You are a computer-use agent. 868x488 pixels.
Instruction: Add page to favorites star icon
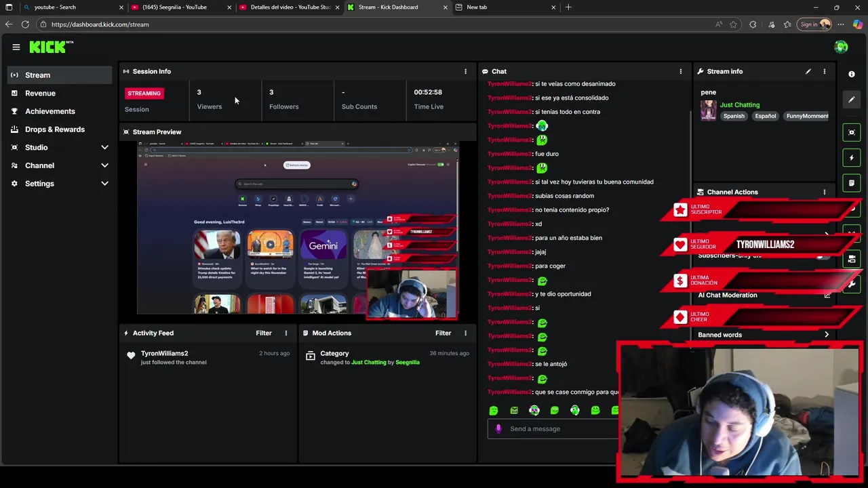[733, 24]
